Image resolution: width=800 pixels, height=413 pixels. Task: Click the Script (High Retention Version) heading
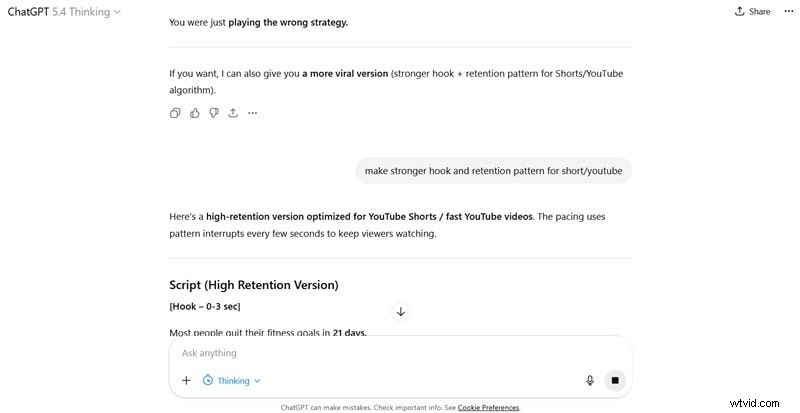[x=253, y=285]
